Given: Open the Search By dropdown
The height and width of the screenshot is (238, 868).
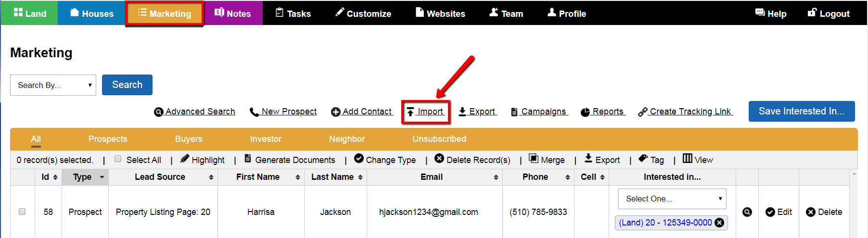Looking at the screenshot, I should pos(53,85).
